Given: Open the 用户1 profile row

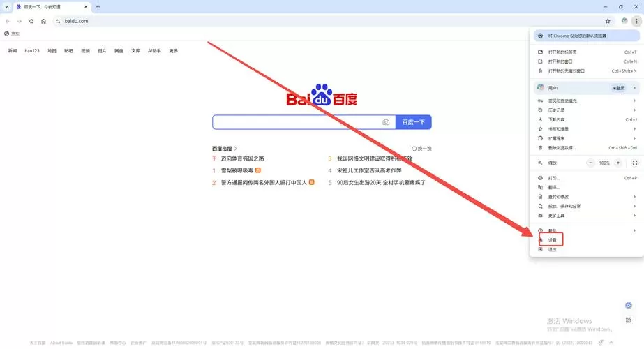Looking at the screenshot, I should click(x=587, y=88).
